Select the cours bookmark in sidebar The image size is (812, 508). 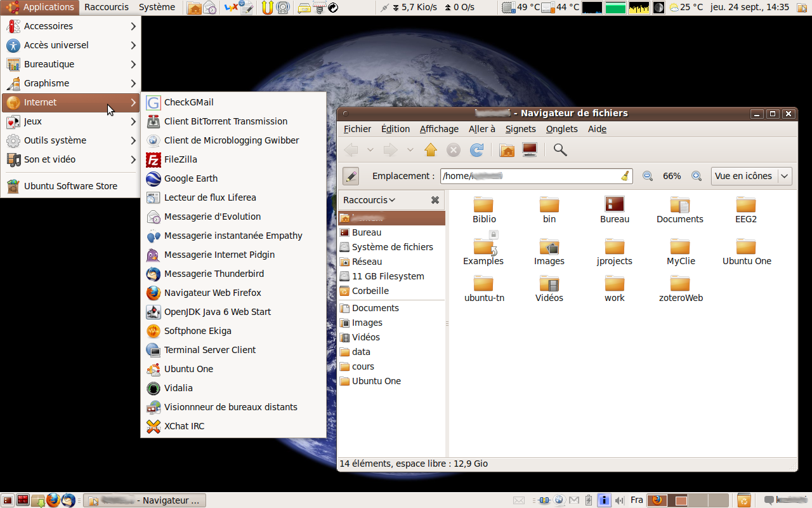coord(392,366)
